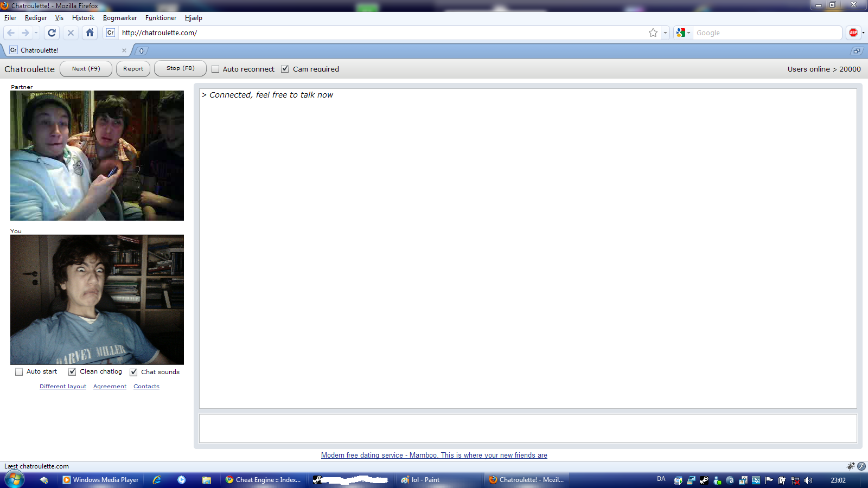Image resolution: width=868 pixels, height=488 pixels.
Task: Click the list all tabs icon
Action: (x=857, y=51)
